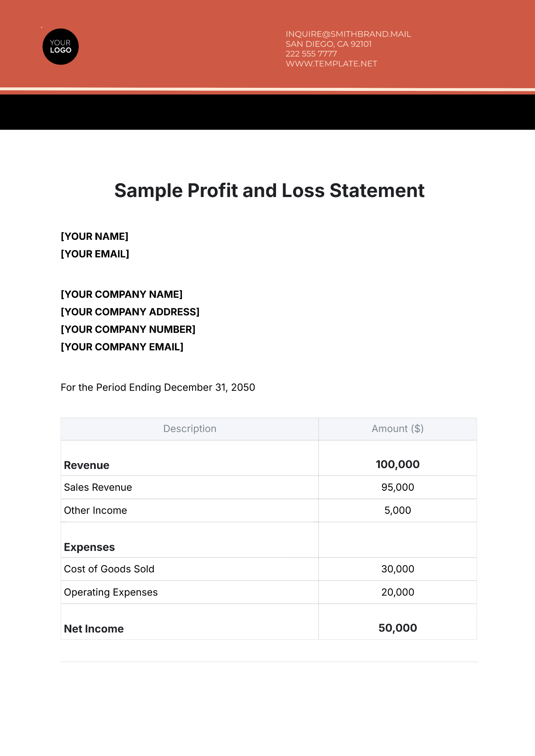
Task: Select the Sales Revenue row label
Action: tap(98, 488)
